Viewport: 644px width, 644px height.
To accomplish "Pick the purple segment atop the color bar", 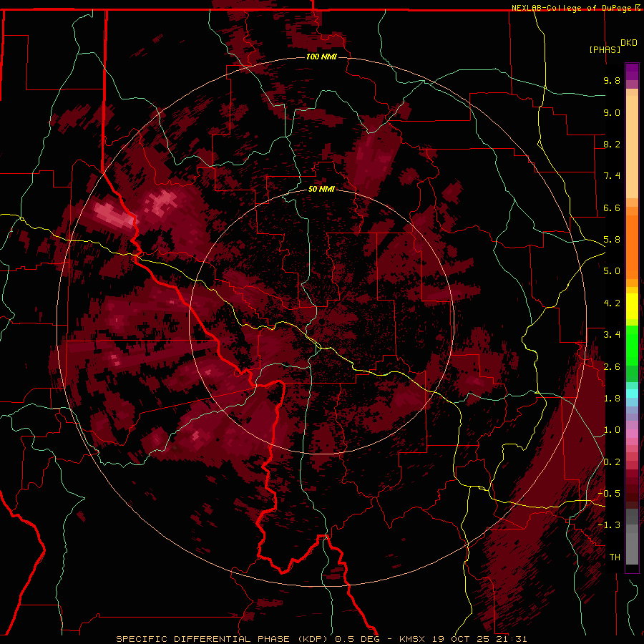I will coord(632,72).
